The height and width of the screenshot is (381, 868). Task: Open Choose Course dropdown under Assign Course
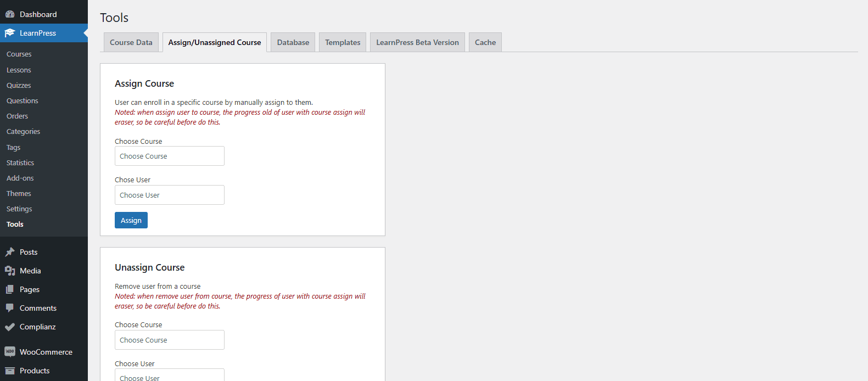169,156
